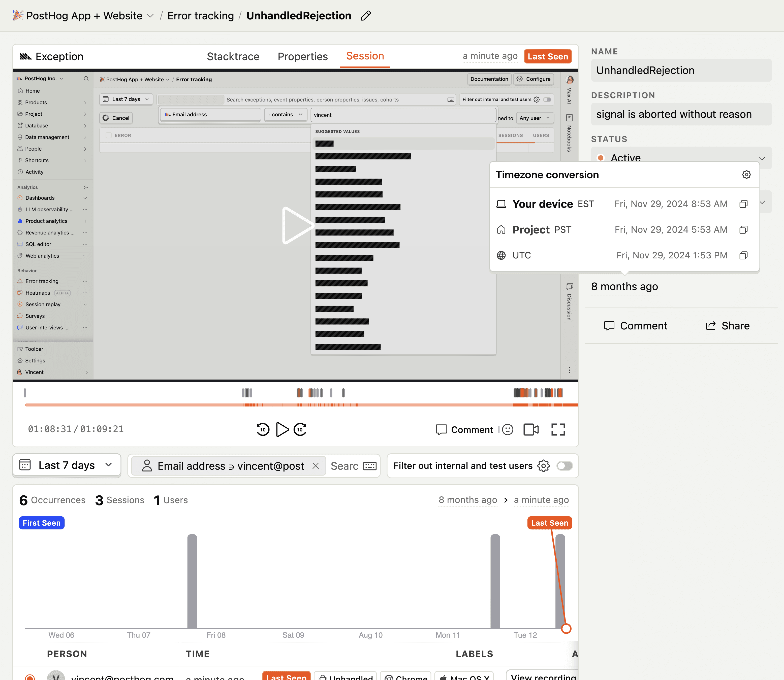Open Error tracking in replay sidebar
The image size is (784, 680).
pyautogui.click(x=42, y=281)
